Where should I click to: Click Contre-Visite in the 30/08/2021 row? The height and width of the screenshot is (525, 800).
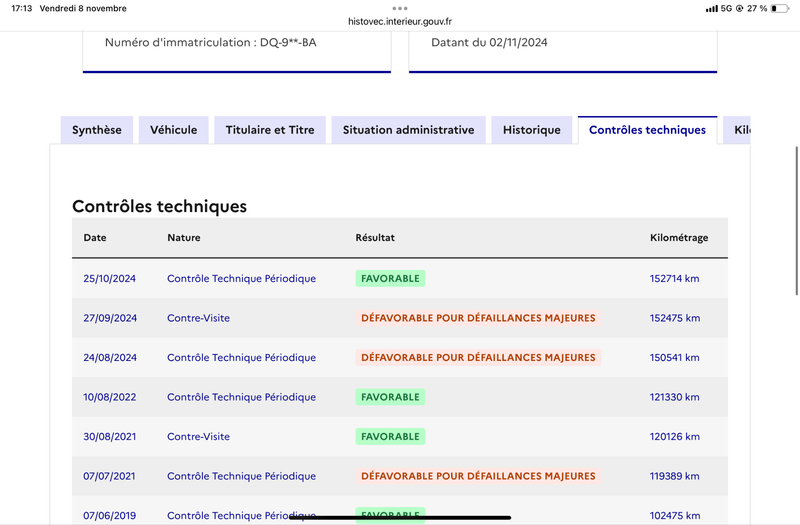[198, 437]
